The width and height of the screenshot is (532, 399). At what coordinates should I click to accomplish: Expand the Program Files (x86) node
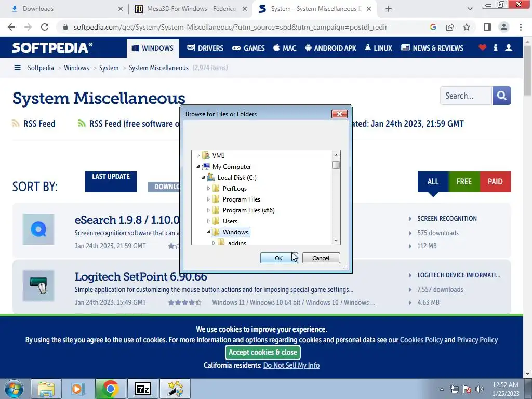[x=209, y=210]
